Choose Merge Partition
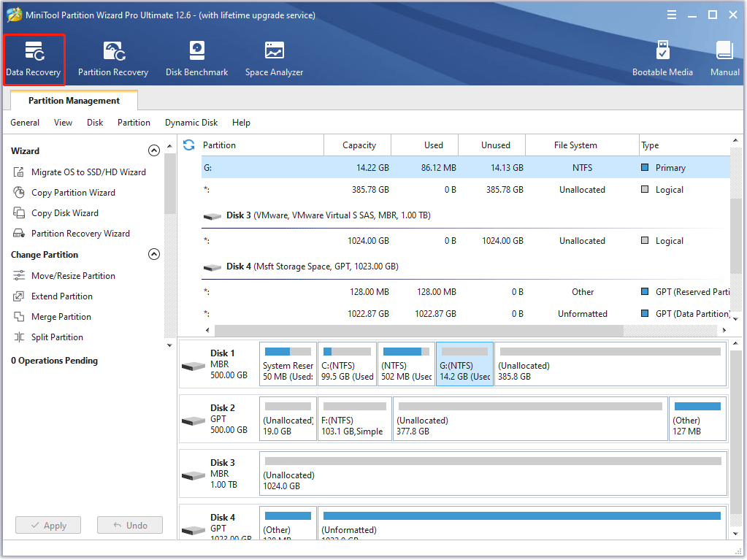Viewport: 747px width, 560px height. click(x=52, y=317)
